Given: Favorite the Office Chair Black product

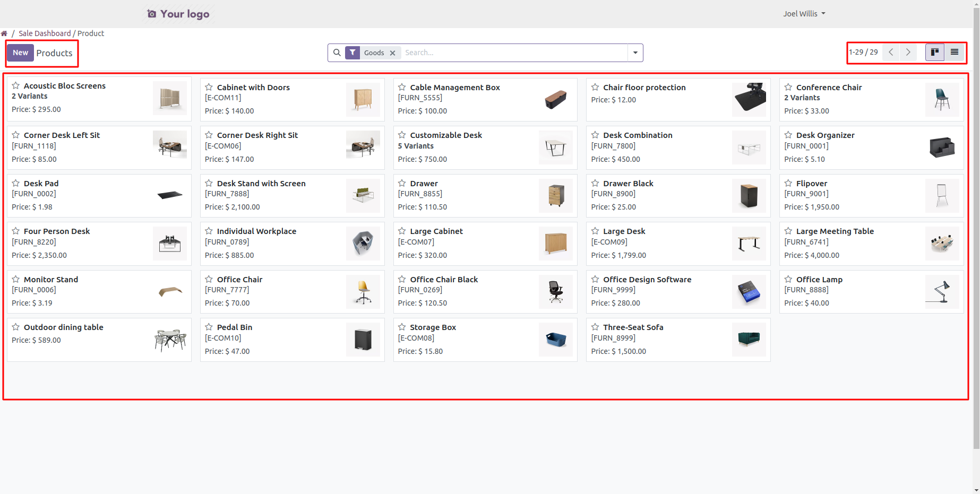Looking at the screenshot, I should click(402, 279).
